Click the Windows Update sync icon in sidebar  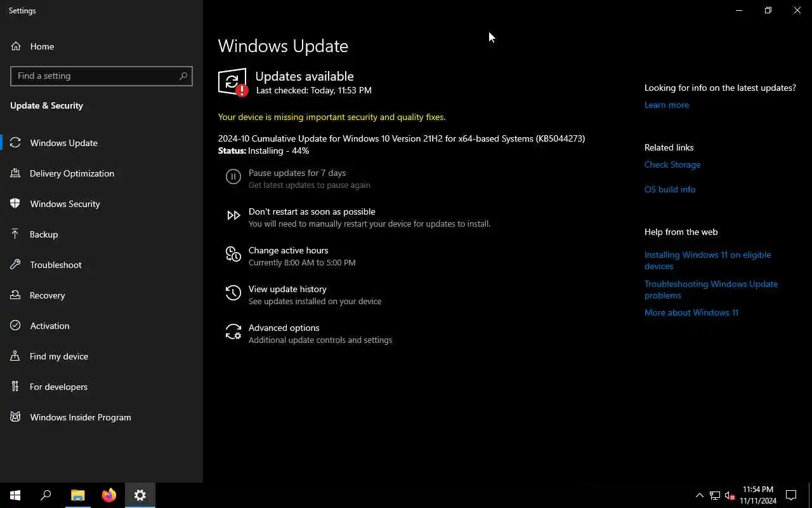click(16, 143)
